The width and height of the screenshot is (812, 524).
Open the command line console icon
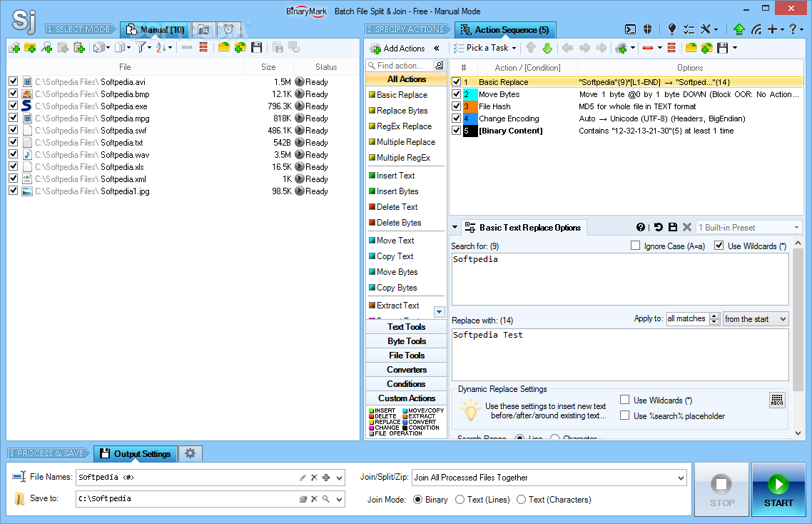pos(630,29)
